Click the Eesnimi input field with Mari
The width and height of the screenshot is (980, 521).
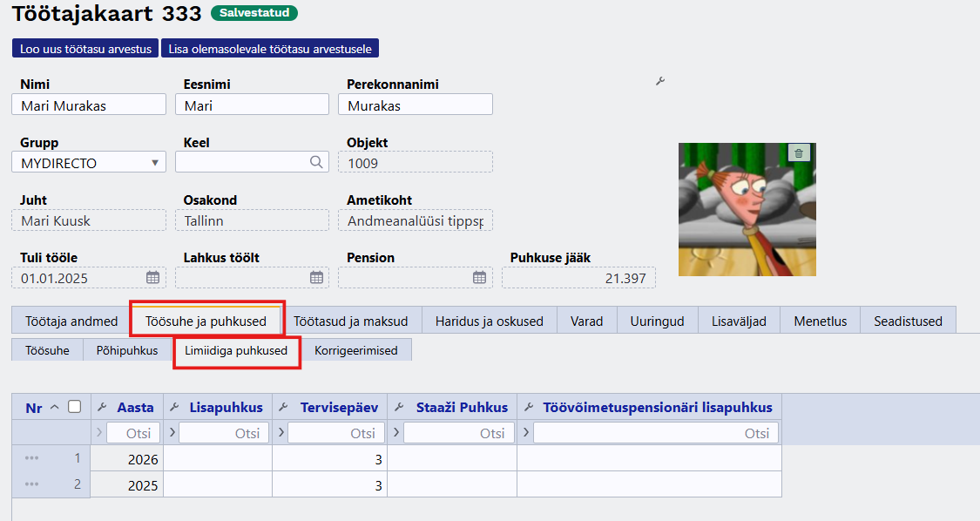coord(247,105)
